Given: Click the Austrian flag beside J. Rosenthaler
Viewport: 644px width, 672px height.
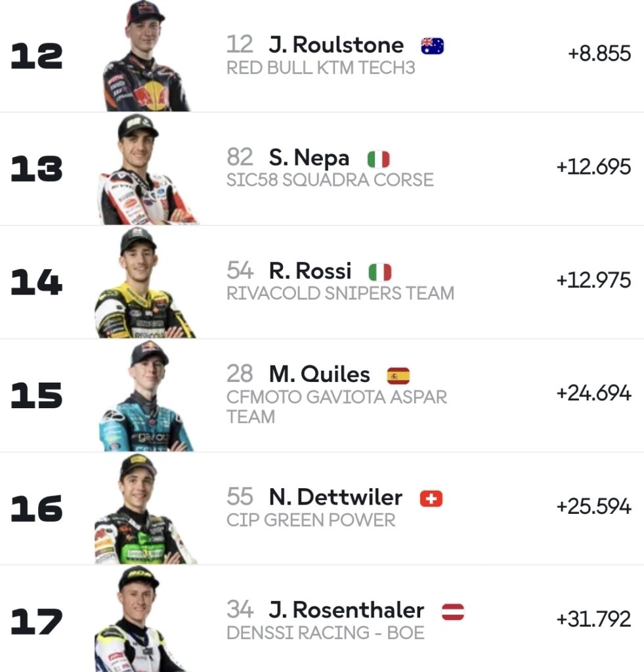Looking at the screenshot, I should 453,612.
